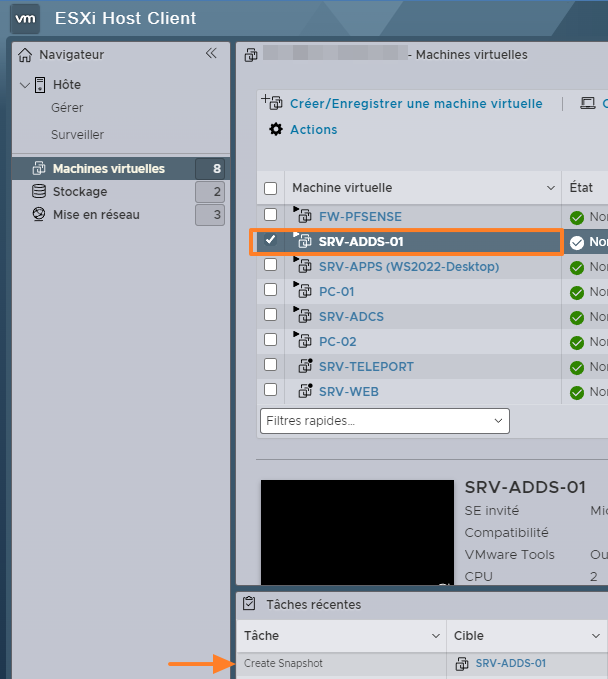This screenshot has width=608, height=679.
Task: Click the VM icon beside SRV-ADDS-01 task target
Action: click(462, 663)
